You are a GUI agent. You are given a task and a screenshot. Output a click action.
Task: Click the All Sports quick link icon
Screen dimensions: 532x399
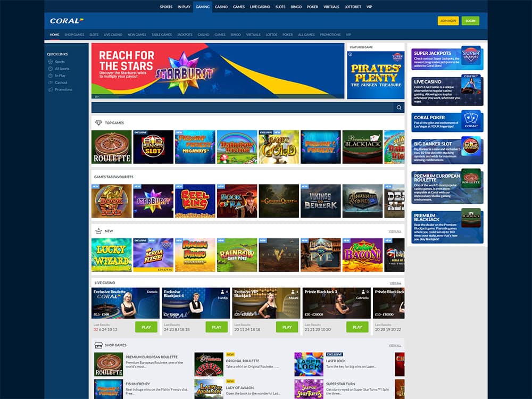point(51,69)
